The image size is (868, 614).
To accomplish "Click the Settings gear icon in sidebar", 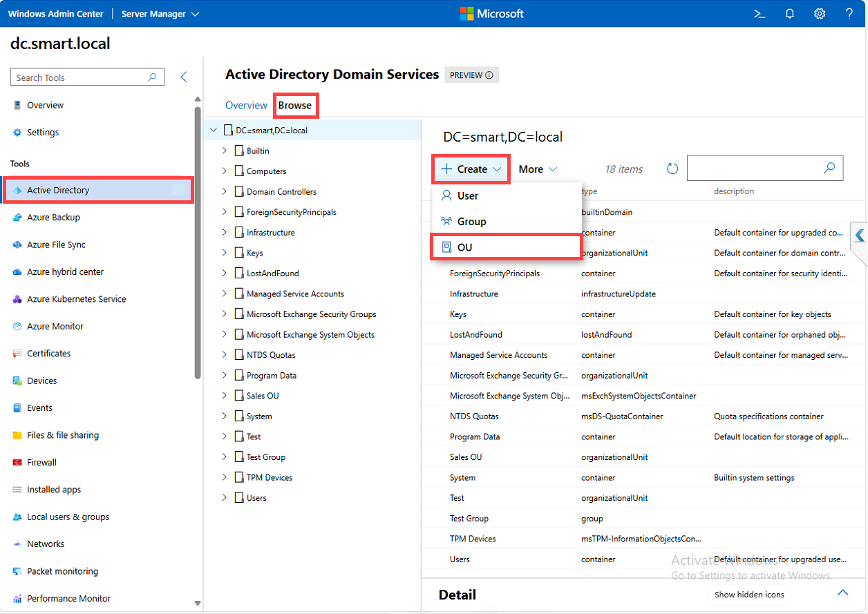I will tap(17, 132).
